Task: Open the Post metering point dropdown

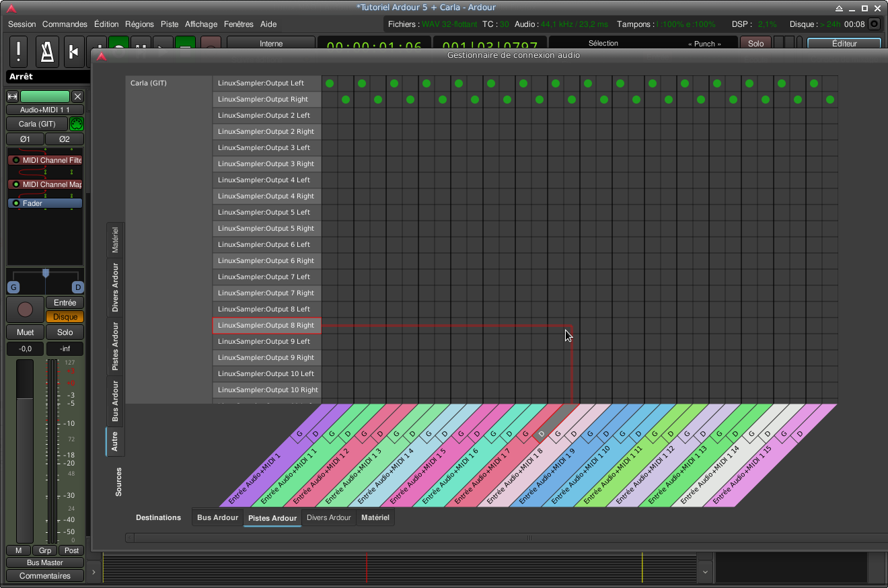Action: pos(72,550)
